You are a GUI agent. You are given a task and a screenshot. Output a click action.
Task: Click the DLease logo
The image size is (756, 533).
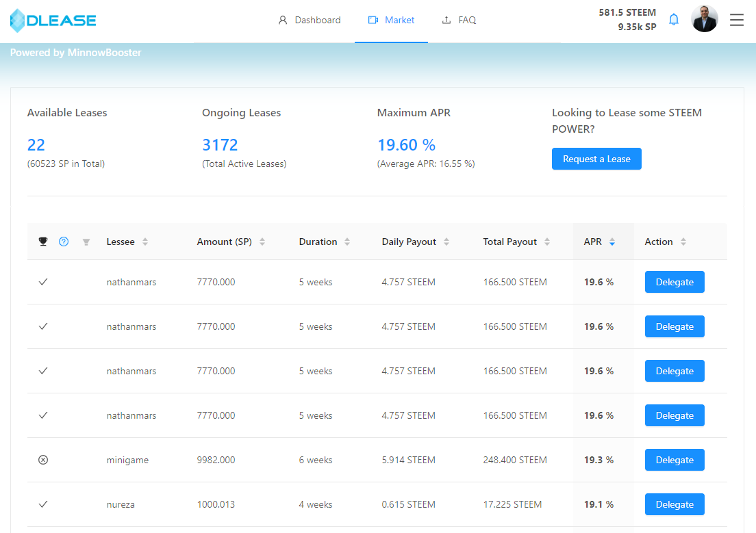[53, 21]
